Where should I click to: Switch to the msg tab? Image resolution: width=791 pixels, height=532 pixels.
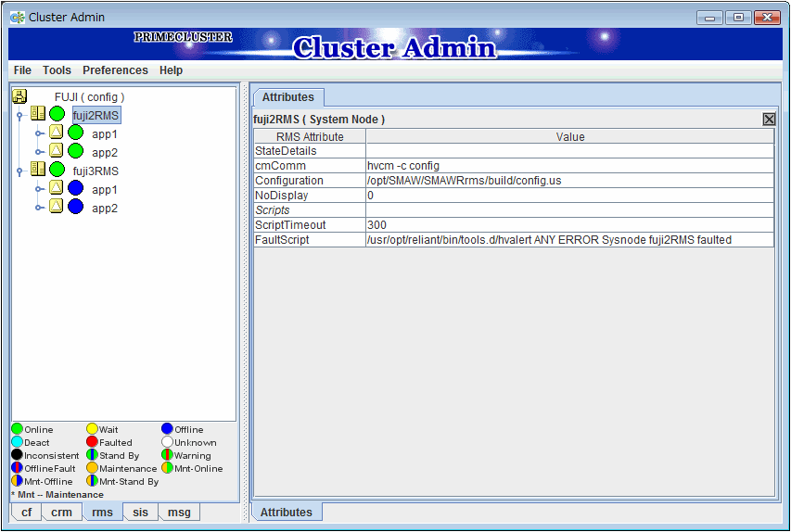pyautogui.click(x=179, y=513)
